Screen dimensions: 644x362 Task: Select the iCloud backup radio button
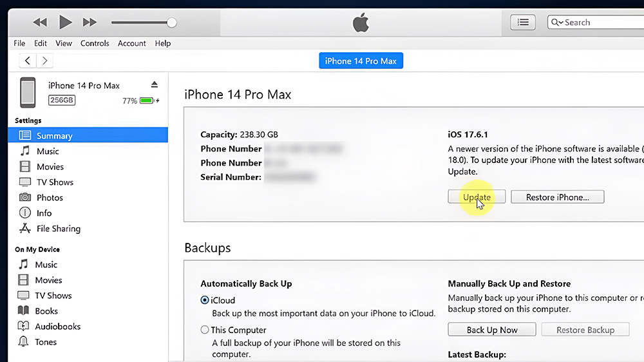pyautogui.click(x=205, y=300)
